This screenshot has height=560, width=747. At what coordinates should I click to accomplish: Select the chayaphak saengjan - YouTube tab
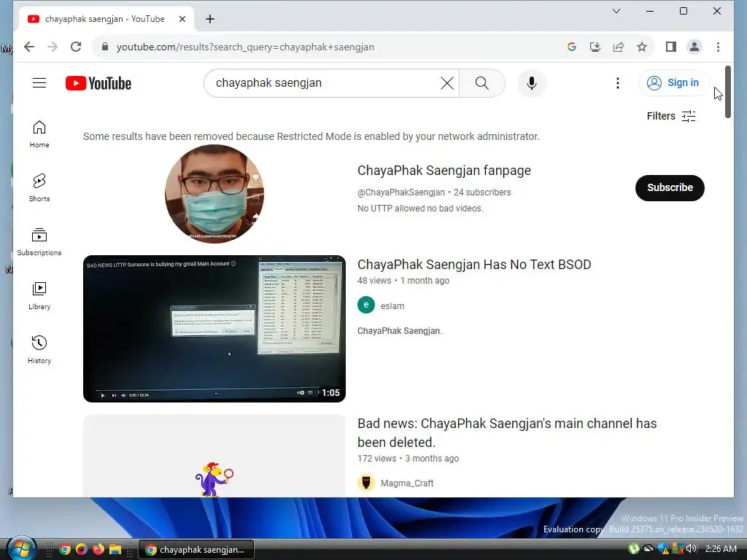click(107, 19)
